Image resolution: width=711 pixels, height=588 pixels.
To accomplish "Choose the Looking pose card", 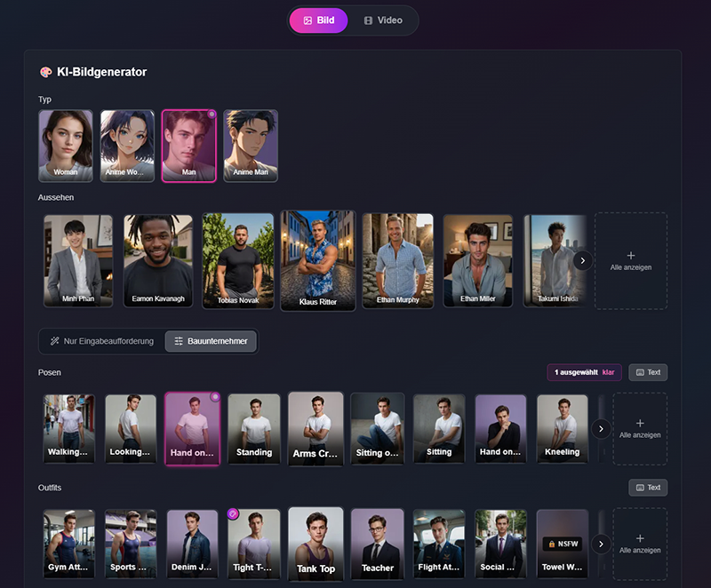I will [x=131, y=428].
